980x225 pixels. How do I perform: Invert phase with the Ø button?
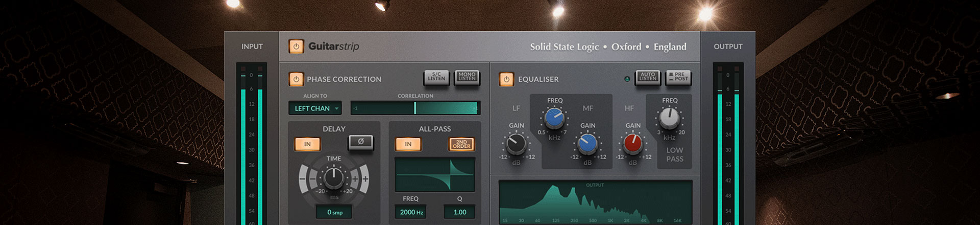[361, 142]
